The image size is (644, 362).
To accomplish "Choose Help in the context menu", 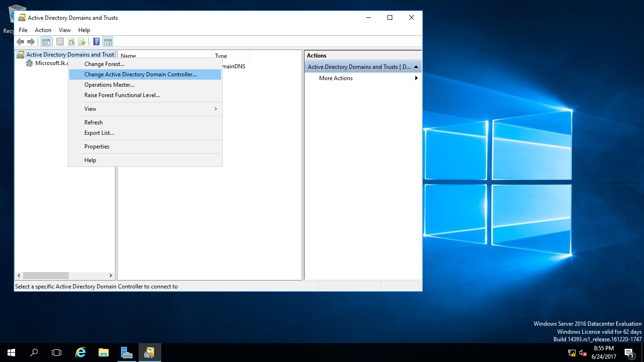I will [145, 160].
